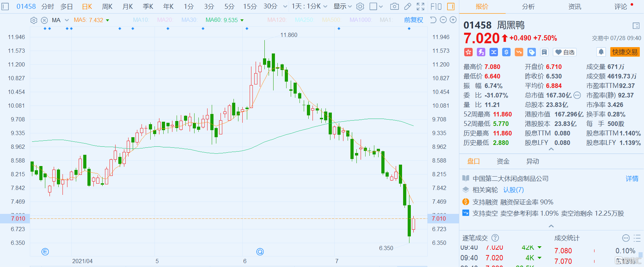The width and height of the screenshot is (644, 267).
Task: Open the MA indicator type dropdown
Action: (67, 20)
